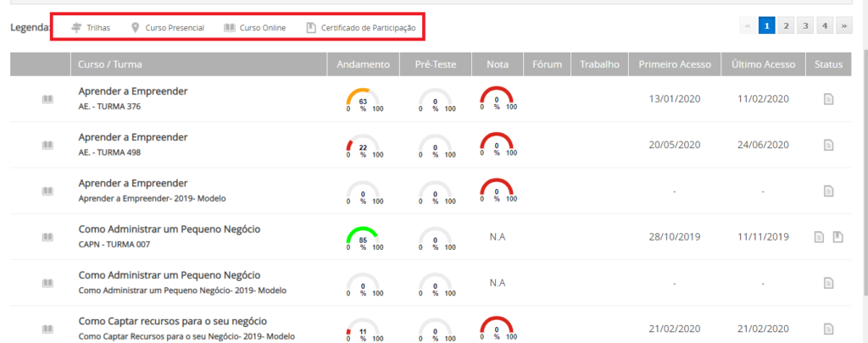868x343 pixels.
Task: Open Aprender a Empreender TURMA 498 course
Action: pos(133,137)
